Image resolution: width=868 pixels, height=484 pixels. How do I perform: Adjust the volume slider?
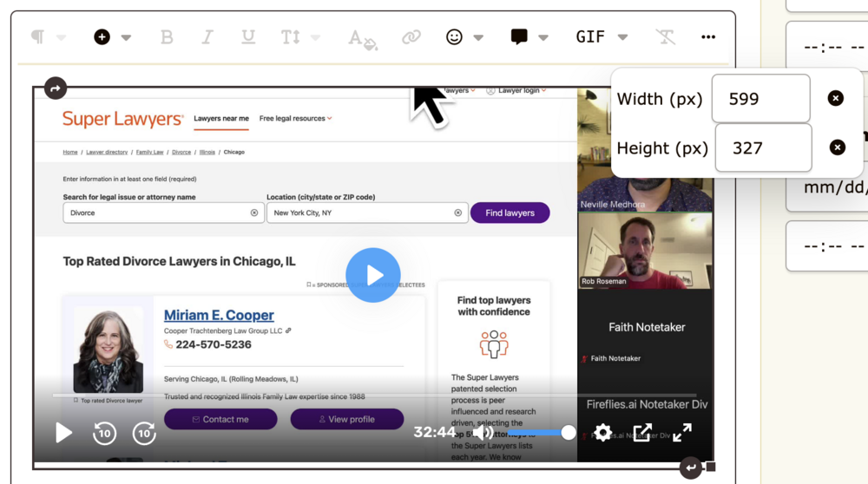(541, 433)
